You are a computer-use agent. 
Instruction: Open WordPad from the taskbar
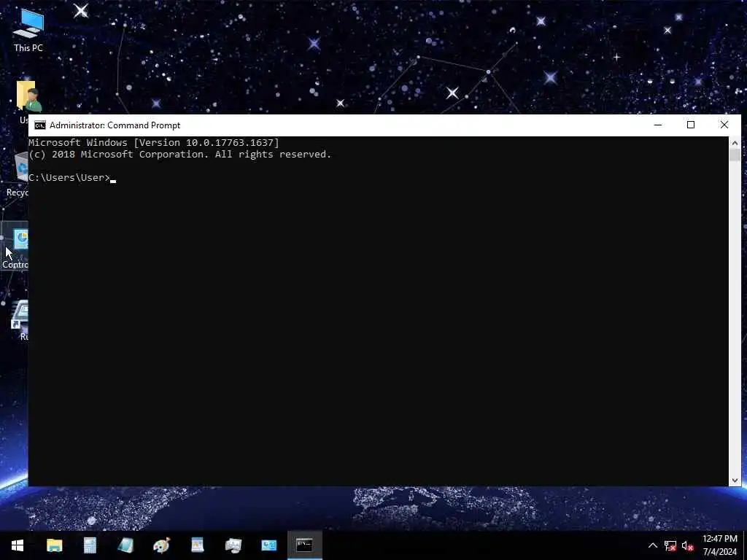click(197, 545)
